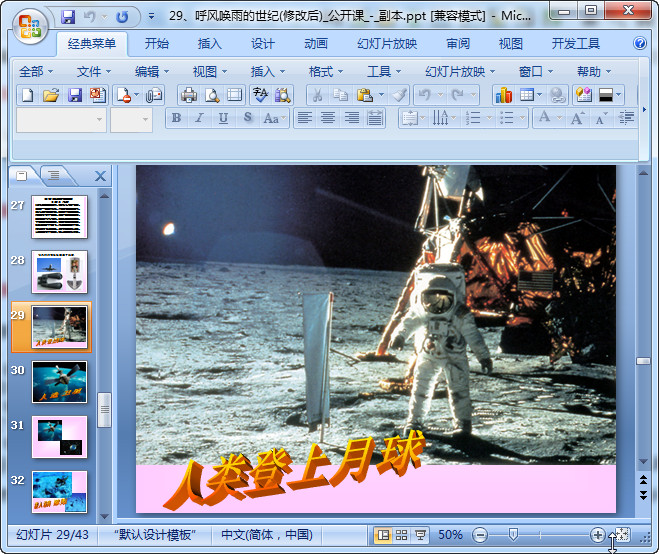Open the 文件 dropdown menu
The width and height of the screenshot is (659, 554).
pos(94,72)
